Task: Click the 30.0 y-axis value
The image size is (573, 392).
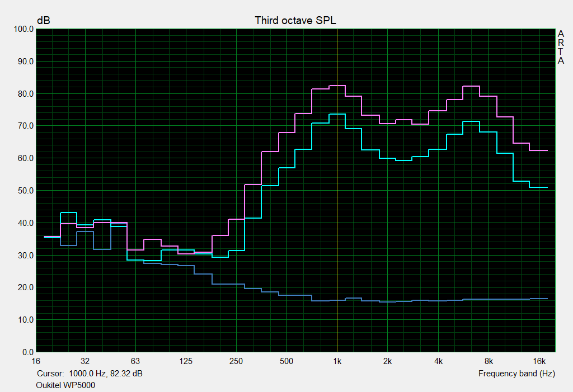Action: point(26,256)
